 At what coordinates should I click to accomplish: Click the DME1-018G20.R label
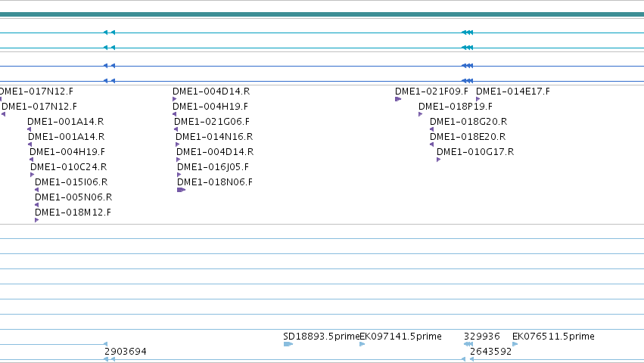point(468,122)
